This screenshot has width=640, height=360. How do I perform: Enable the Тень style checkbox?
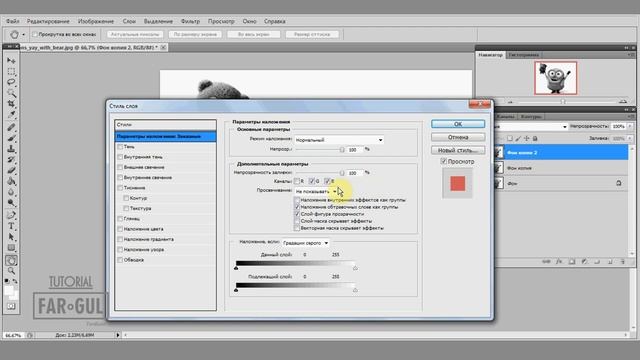point(120,147)
